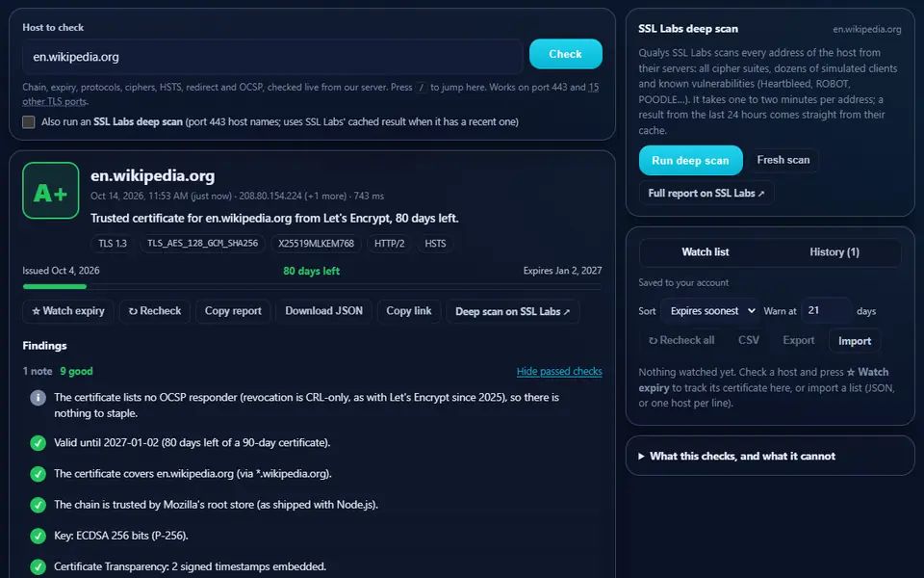This screenshot has width=924, height=578.
Task: Select the Watch list tab
Action: (705, 252)
